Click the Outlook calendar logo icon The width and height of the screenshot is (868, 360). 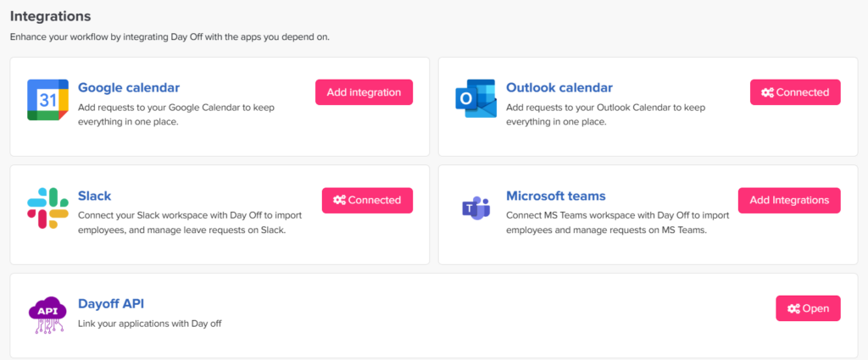pyautogui.click(x=476, y=100)
